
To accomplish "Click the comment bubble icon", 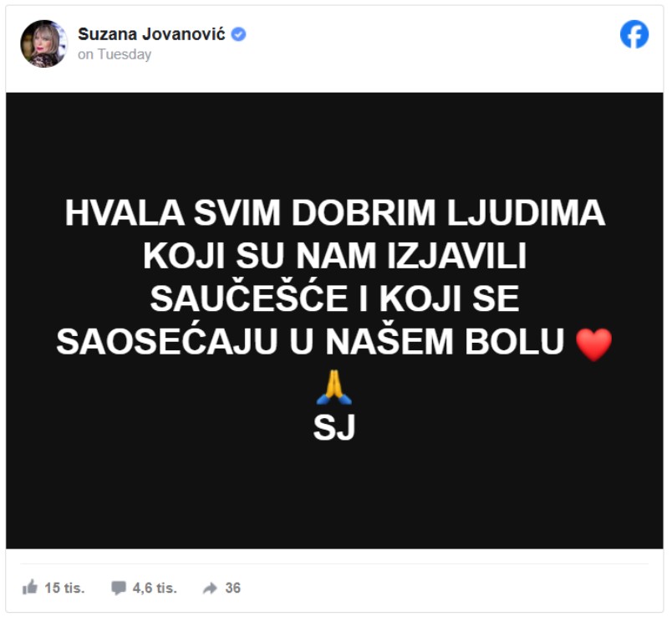I will point(119,588).
